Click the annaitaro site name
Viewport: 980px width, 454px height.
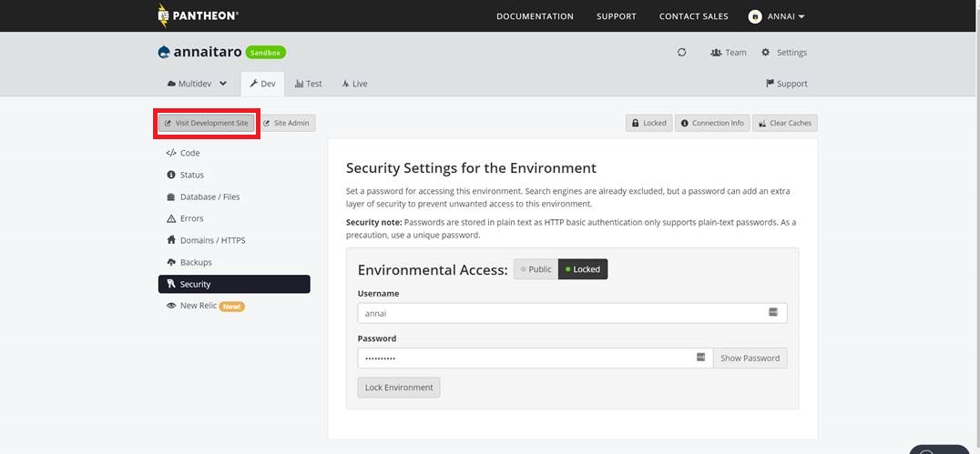209,53
